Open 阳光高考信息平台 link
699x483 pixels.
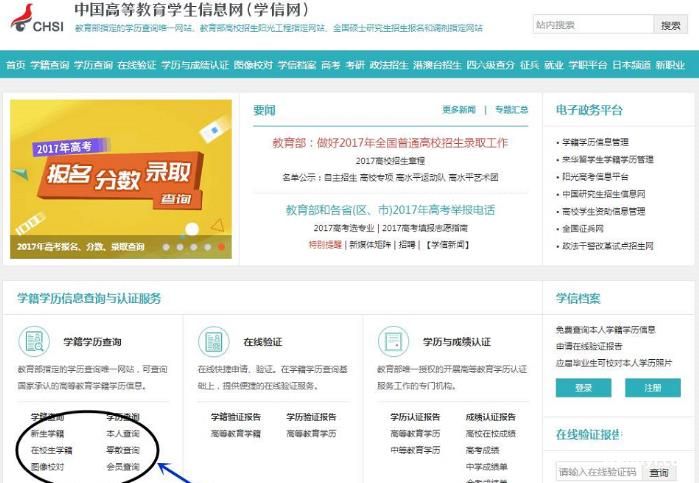point(595,177)
